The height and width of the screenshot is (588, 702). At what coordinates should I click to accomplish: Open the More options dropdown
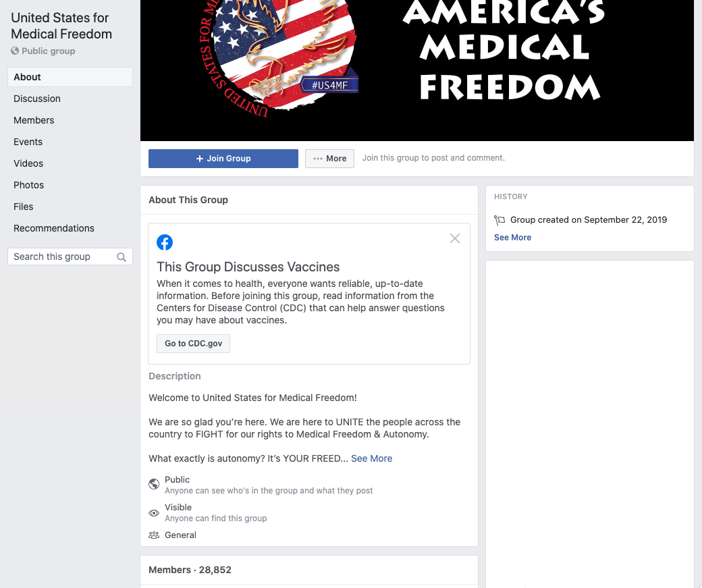[x=329, y=159]
